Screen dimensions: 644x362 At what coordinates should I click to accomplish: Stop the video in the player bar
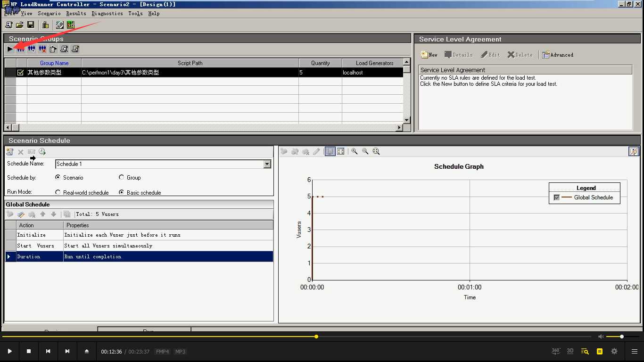[x=29, y=351]
